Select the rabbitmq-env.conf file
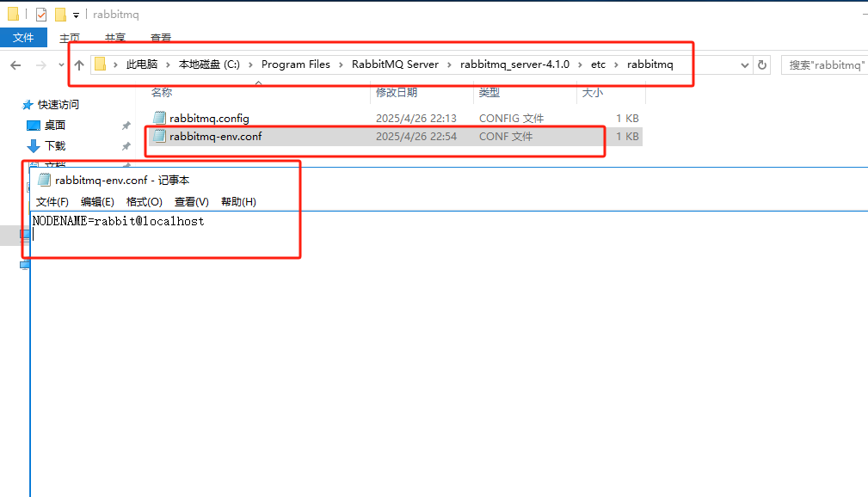The image size is (868, 497). 215,136
